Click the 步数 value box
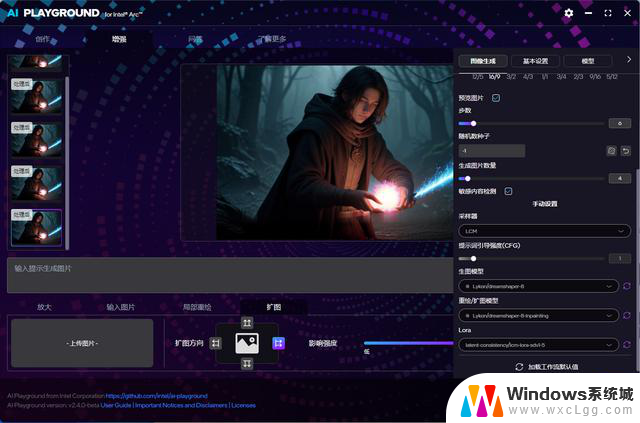The height and width of the screenshot is (423, 640). (620, 123)
